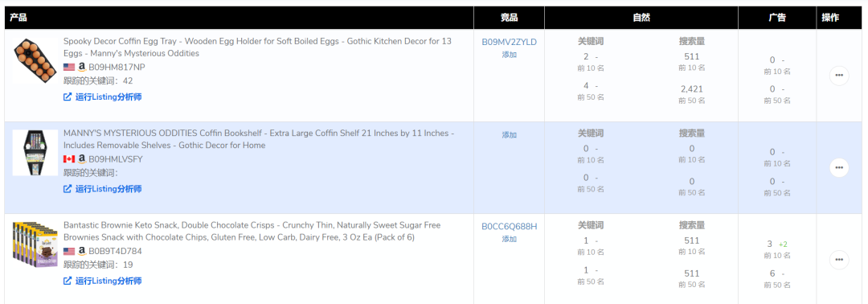Image resolution: width=868 pixels, height=304 pixels.
Task: Run Listing analyzer for Coffin Egg Tray
Action: 108,97
